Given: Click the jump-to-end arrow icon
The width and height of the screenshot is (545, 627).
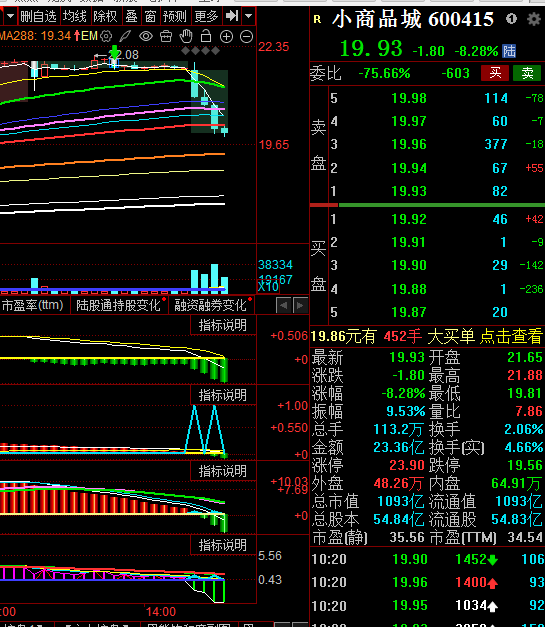Looking at the screenshot, I should point(232,16).
